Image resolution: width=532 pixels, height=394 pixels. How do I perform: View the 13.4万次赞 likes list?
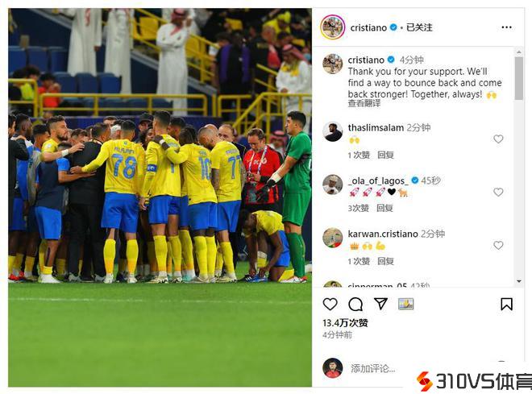[345, 322]
